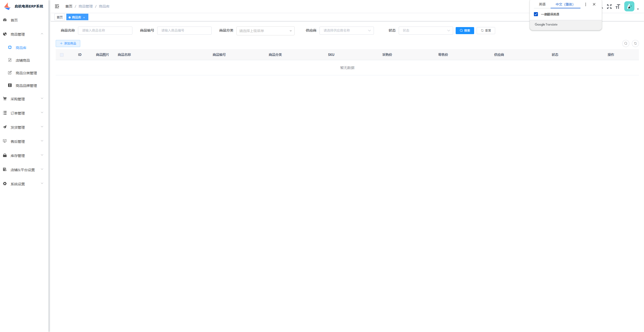Click round search toggle icon above table
The height and width of the screenshot is (332, 644).
pos(626,43)
